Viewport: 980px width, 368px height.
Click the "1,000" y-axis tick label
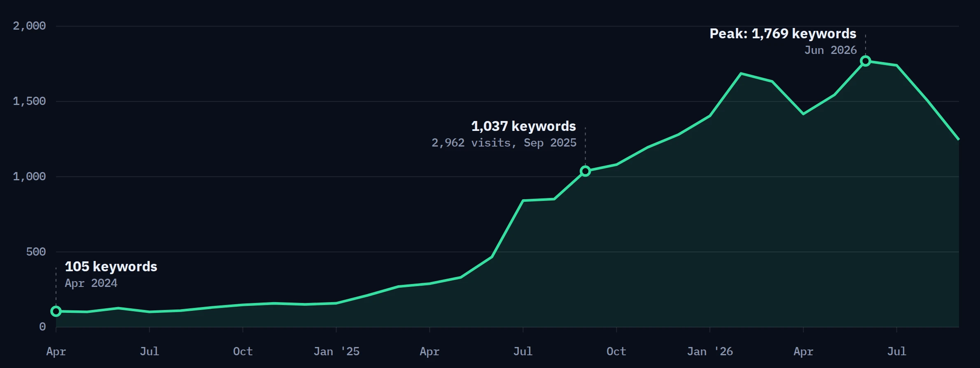(29, 177)
